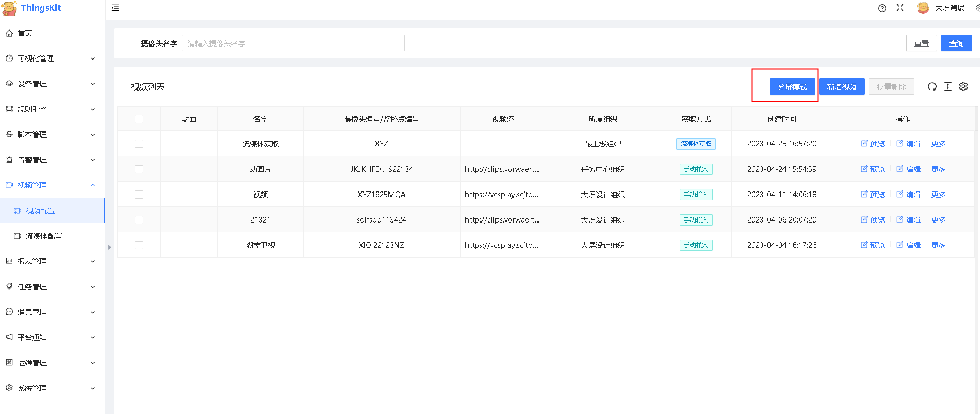Click the 更多 link for 视频 row

click(x=938, y=195)
